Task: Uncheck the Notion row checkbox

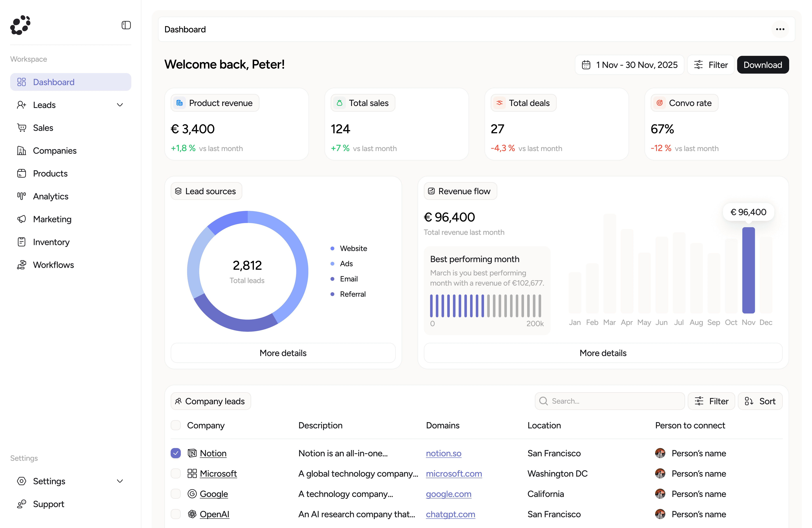Action: pos(176,453)
